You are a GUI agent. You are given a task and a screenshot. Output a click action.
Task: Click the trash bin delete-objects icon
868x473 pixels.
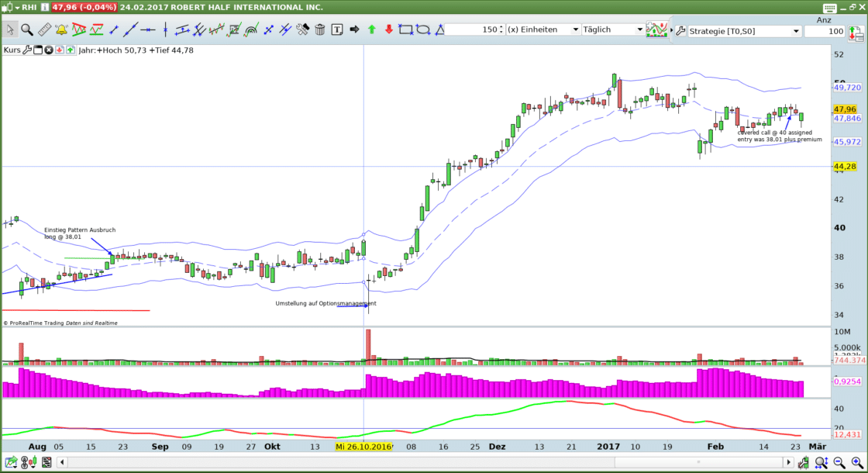319,29
